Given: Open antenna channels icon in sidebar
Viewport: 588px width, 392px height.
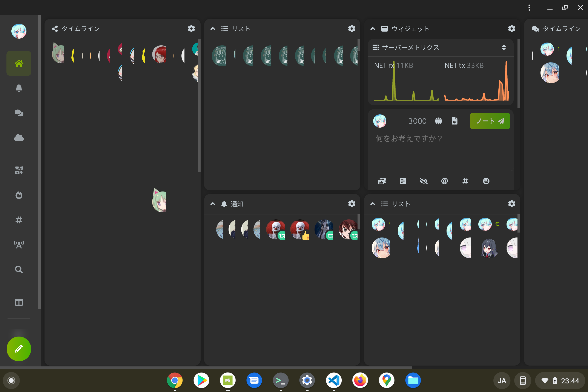Looking at the screenshot, I should pos(19,245).
